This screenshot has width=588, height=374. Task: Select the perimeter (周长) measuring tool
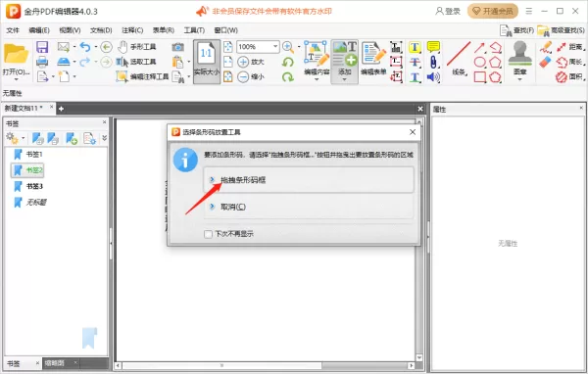570,62
